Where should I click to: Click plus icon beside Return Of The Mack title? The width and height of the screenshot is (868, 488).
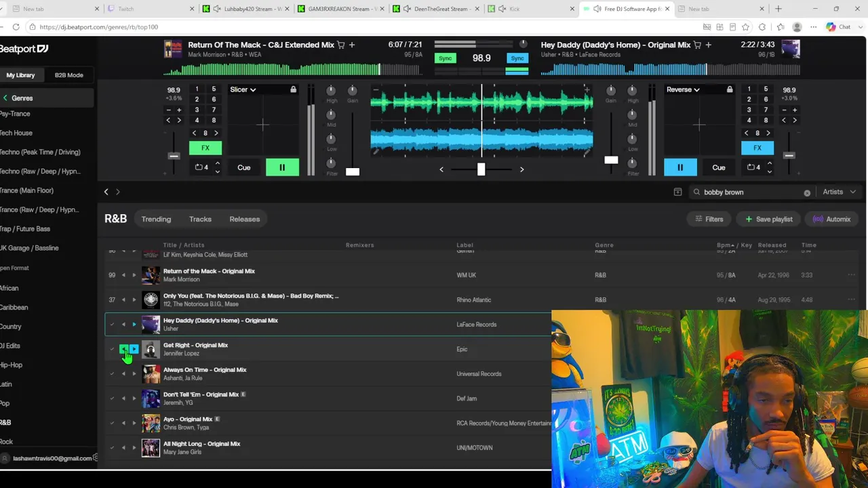(352, 45)
